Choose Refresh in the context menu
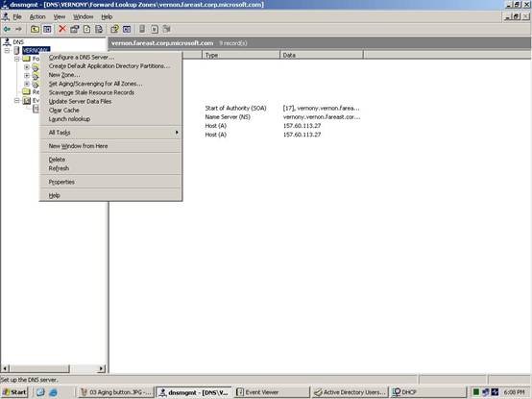The image size is (532, 399). (x=111, y=168)
